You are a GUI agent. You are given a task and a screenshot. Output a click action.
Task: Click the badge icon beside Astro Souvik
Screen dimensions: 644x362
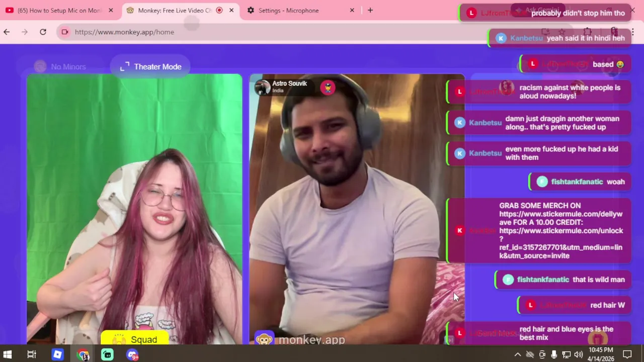point(328,87)
